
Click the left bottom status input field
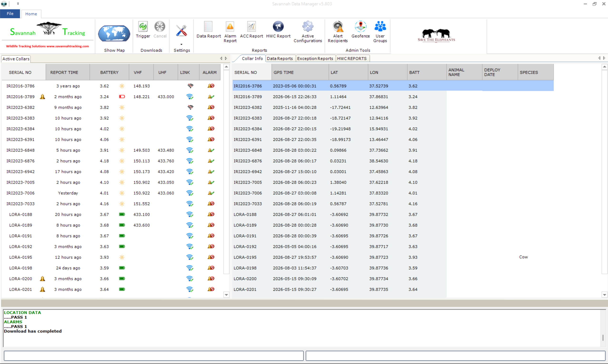pos(153,355)
